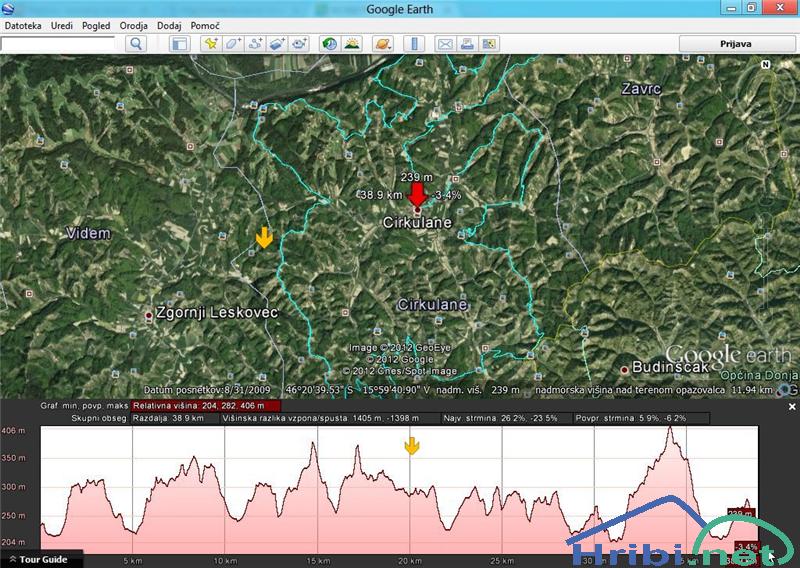This screenshot has width=800, height=569.
Task: Click the 239 m elevation label on map
Action: (417, 177)
